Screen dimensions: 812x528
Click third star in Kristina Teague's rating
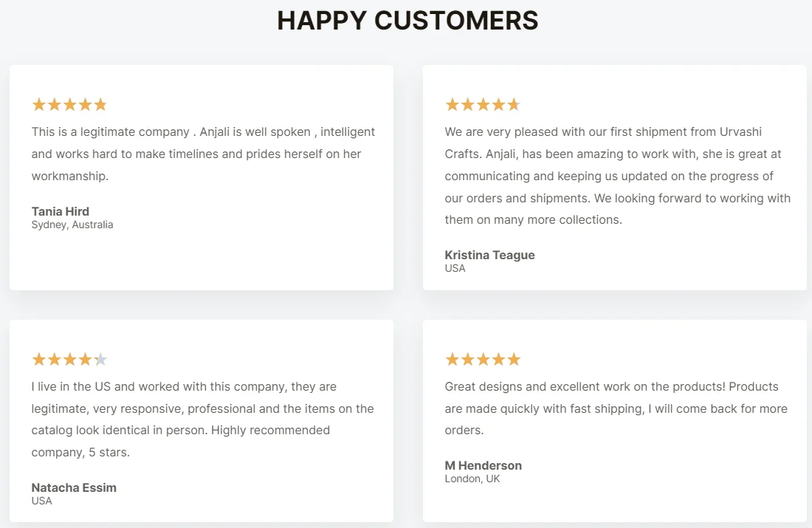coord(483,105)
